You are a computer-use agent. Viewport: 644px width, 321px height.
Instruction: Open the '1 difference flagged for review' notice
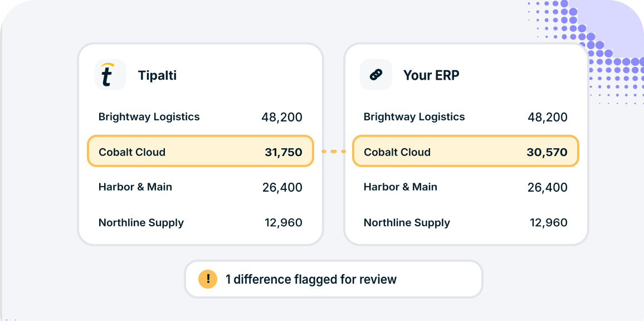click(x=334, y=279)
